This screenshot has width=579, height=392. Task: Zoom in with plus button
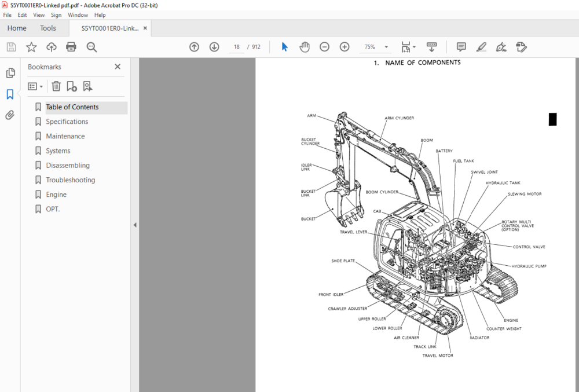(x=345, y=47)
